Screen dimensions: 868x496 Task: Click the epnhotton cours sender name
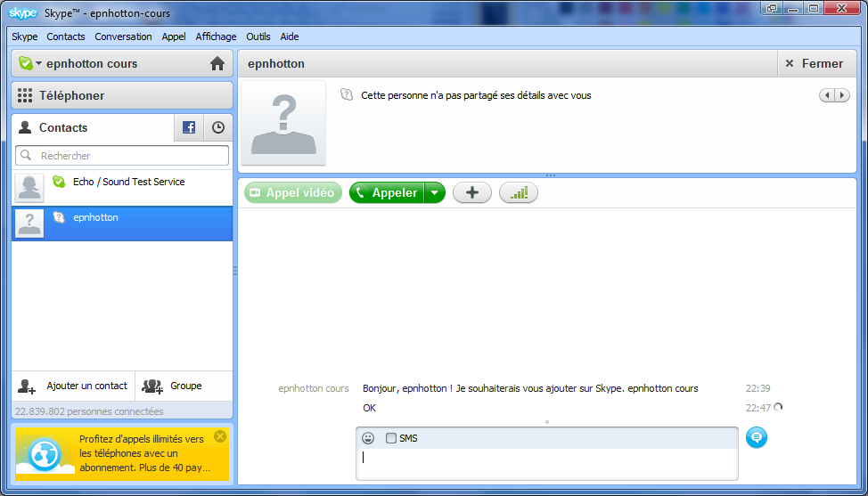[x=314, y=388]
